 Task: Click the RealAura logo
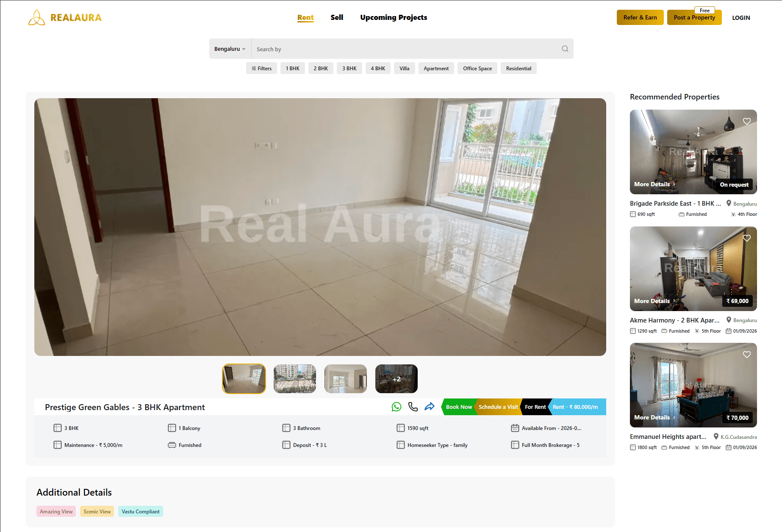point(65,17)
